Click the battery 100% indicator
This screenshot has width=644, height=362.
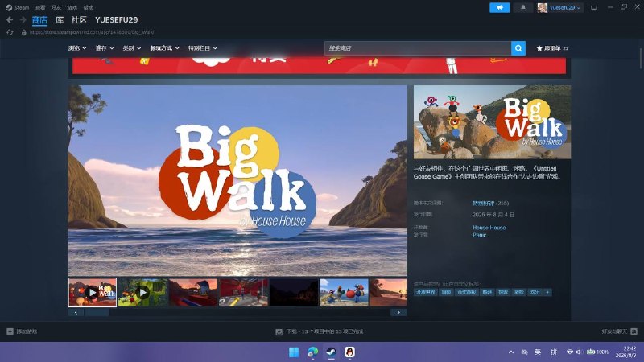(x=597, y=352)
